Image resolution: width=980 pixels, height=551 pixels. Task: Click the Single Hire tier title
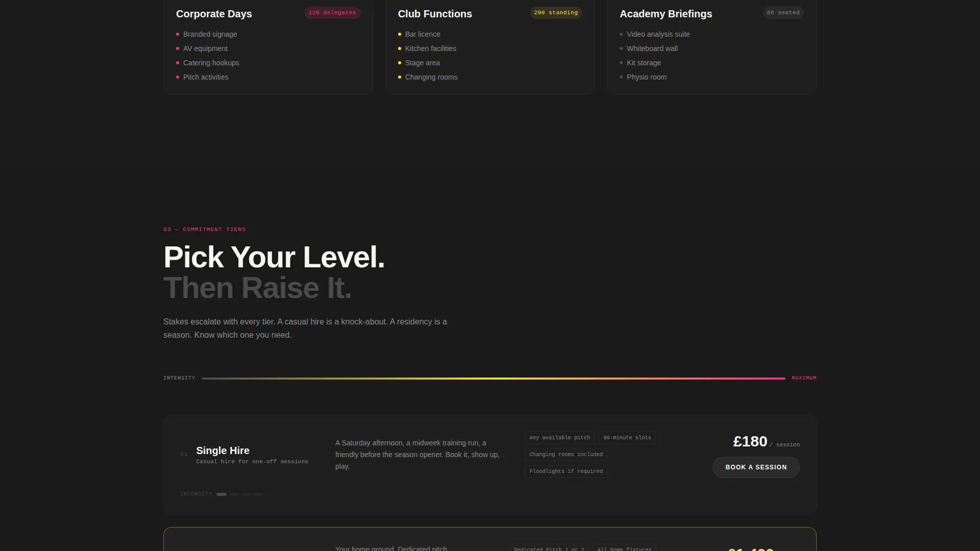[x=223, y=450]
